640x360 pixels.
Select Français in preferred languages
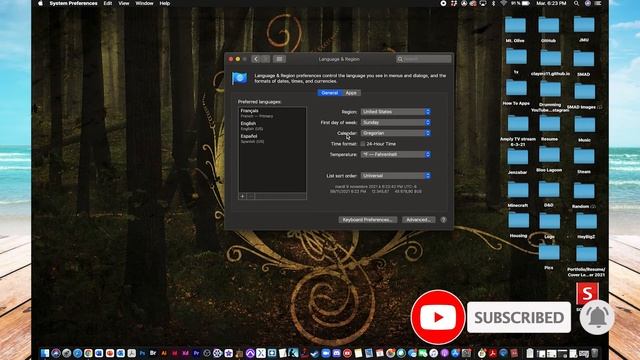(x=272, y=113)
